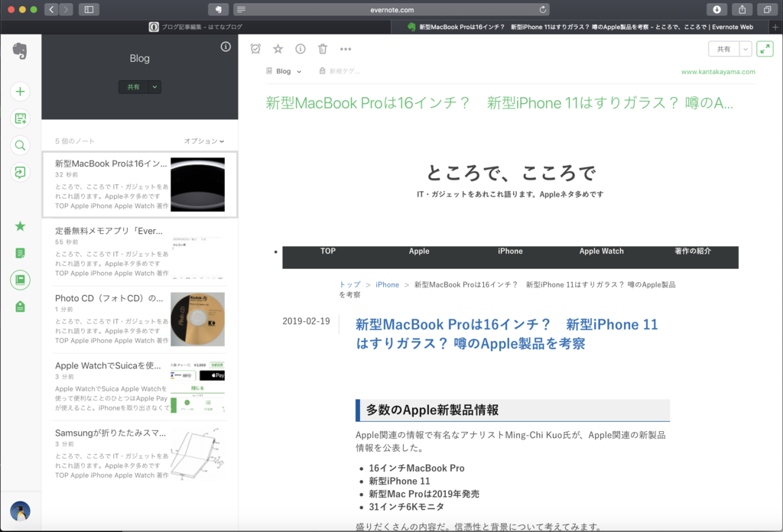Open new note from template icon

tap(20, 118)
